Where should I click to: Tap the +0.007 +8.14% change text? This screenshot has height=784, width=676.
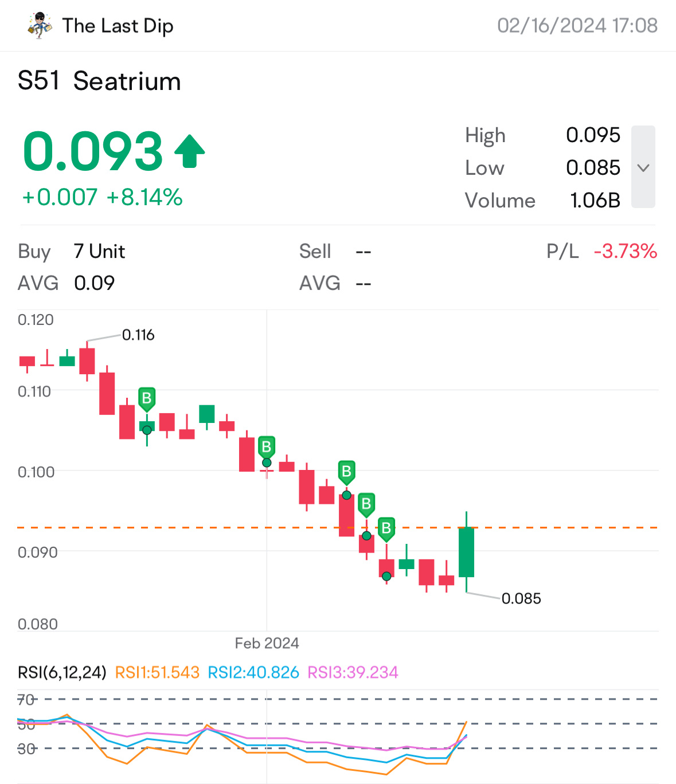coord(102,197)
